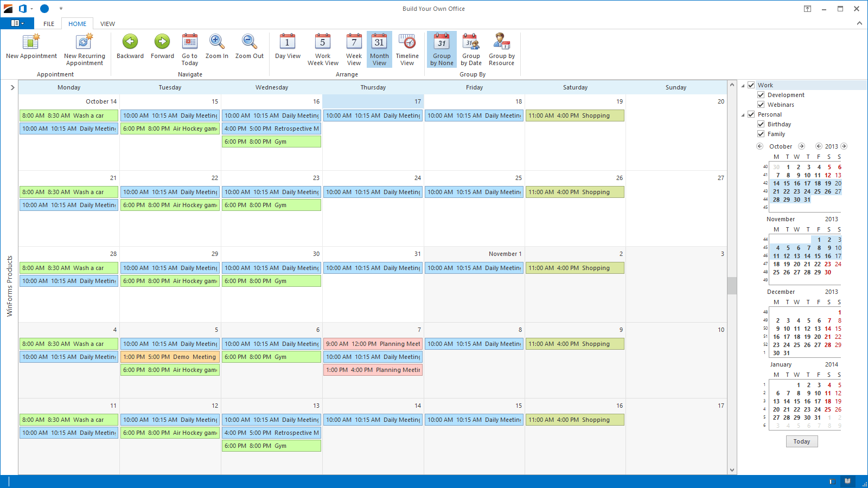Click the book icon in status bar
Viewport: 868px width, 488px height.
click(x=847, y=481)
